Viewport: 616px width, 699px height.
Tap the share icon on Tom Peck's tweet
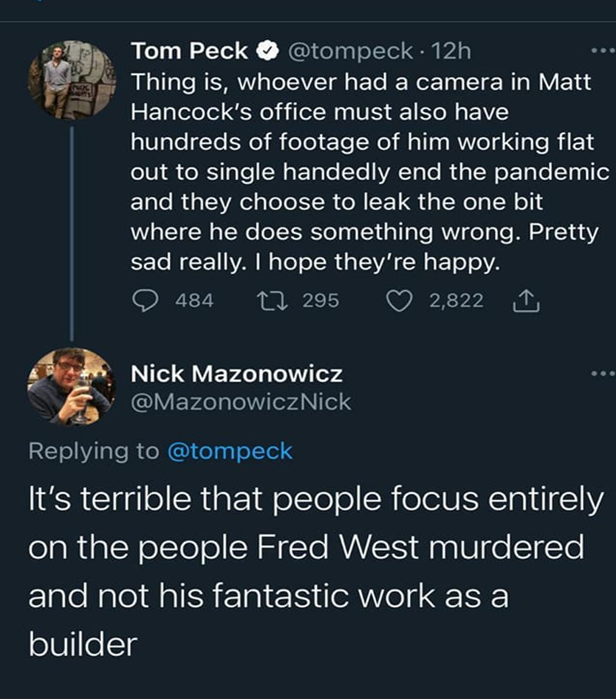522,301
